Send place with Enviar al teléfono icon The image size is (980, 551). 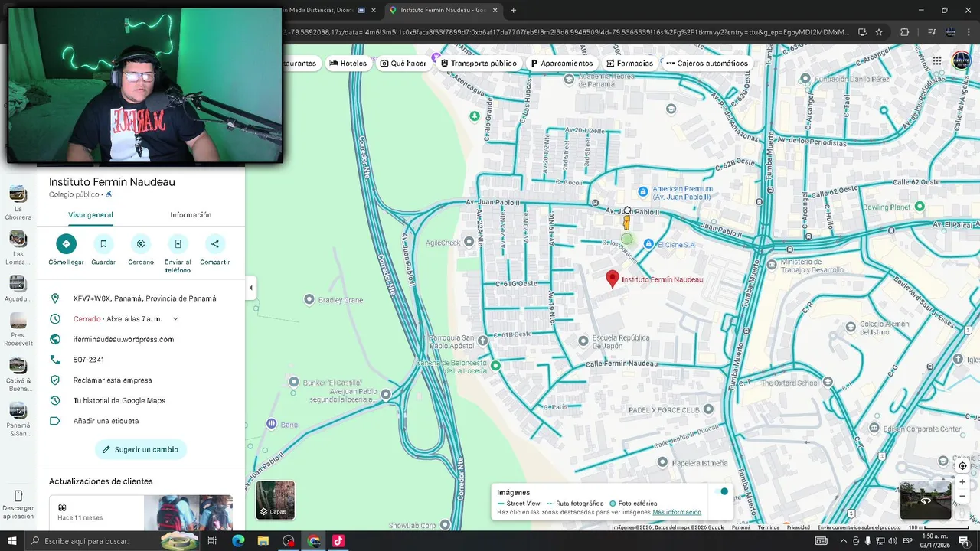tap(178, 244)
